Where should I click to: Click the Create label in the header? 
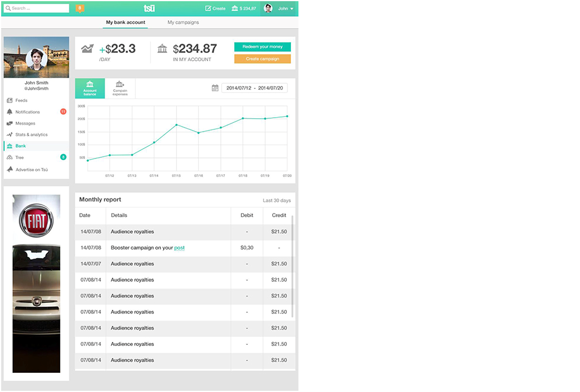219,9
